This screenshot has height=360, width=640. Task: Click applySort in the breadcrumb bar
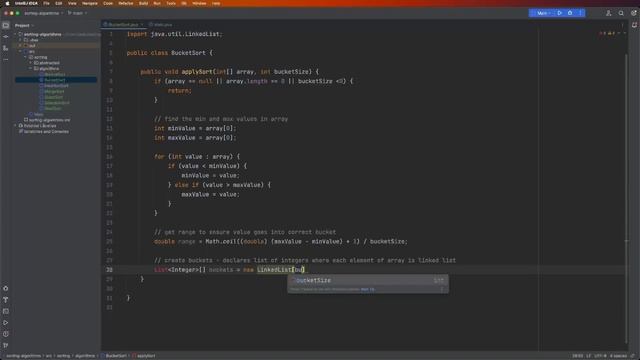coord(144,356)
